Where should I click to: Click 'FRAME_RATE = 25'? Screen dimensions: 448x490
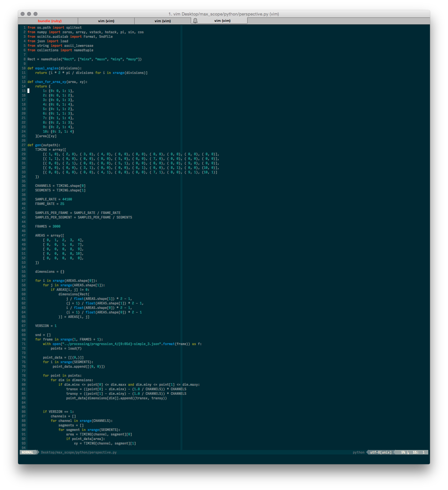coord(50,204)
